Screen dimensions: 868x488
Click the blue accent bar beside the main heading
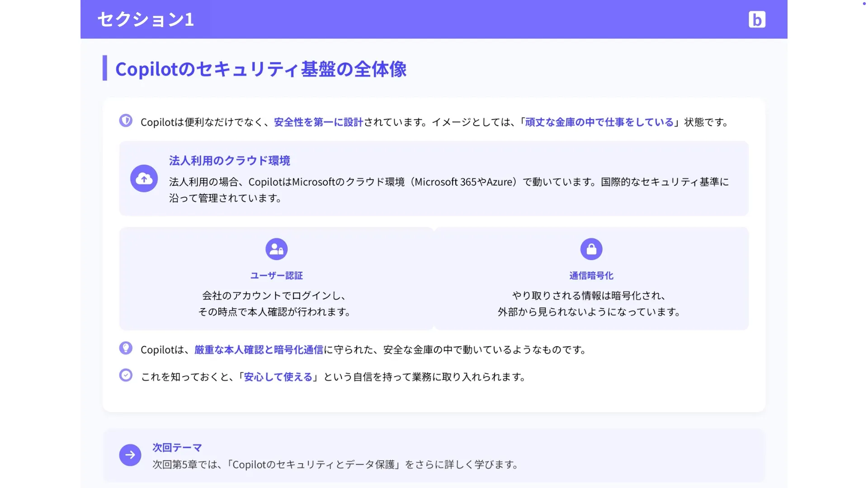[x=105, y=69]
